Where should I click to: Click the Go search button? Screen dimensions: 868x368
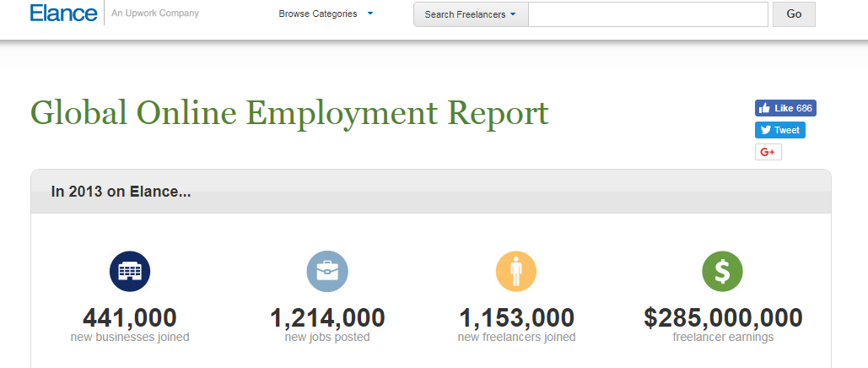pyautogui.click(x=794, y=14)
